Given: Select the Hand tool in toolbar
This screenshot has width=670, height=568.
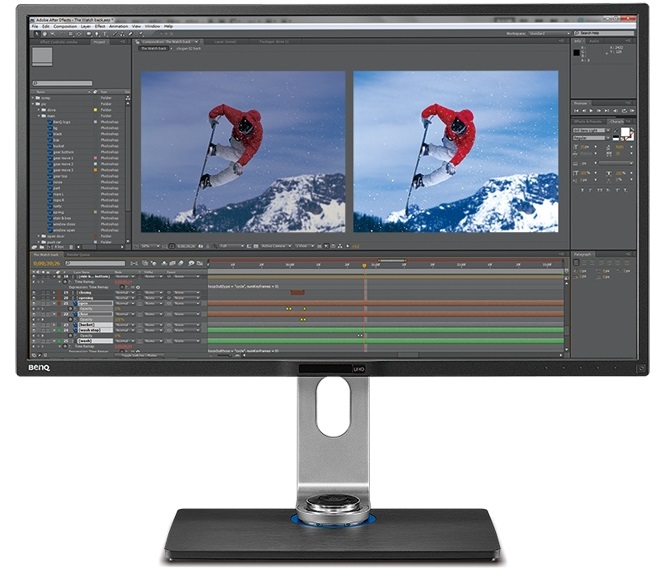Looking at the screenshot, I should (44, 34).
